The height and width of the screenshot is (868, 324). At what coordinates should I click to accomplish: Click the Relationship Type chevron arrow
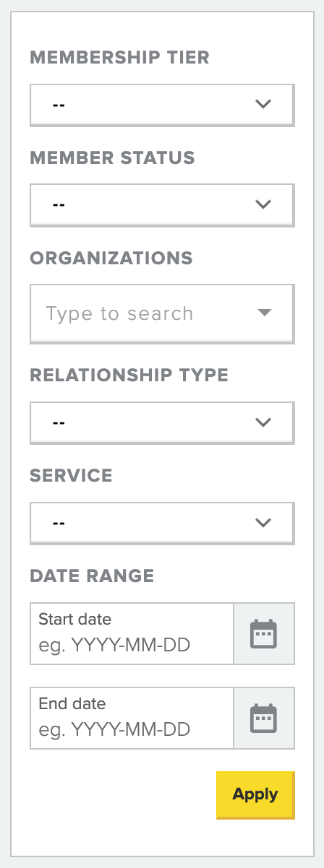pyautogui.click(x=263, y=422)
